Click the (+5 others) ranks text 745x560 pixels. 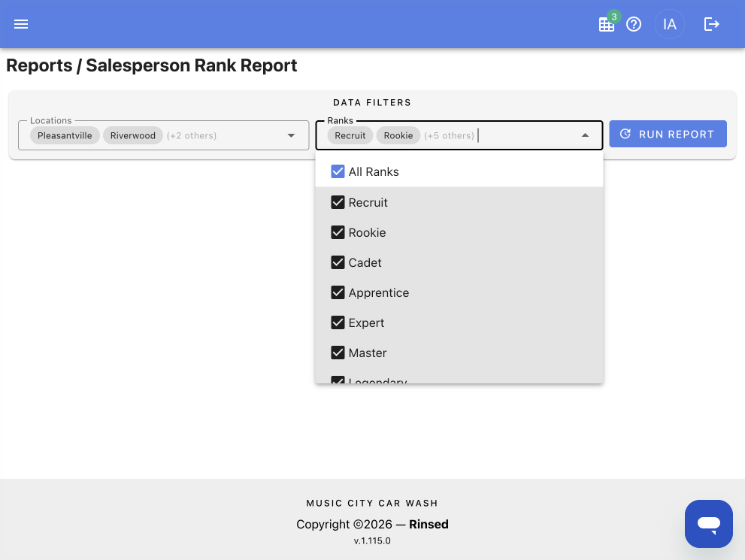pos(449,136)
